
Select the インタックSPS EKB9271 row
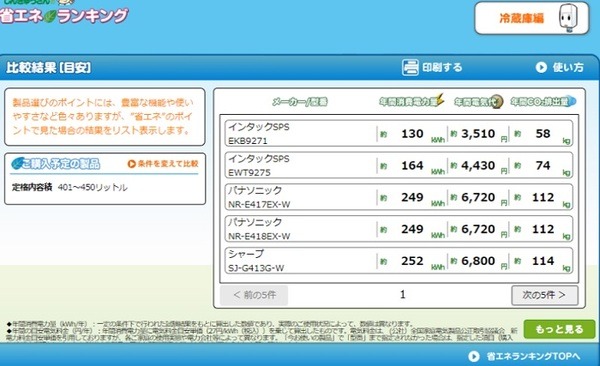(x=399, y=133)
